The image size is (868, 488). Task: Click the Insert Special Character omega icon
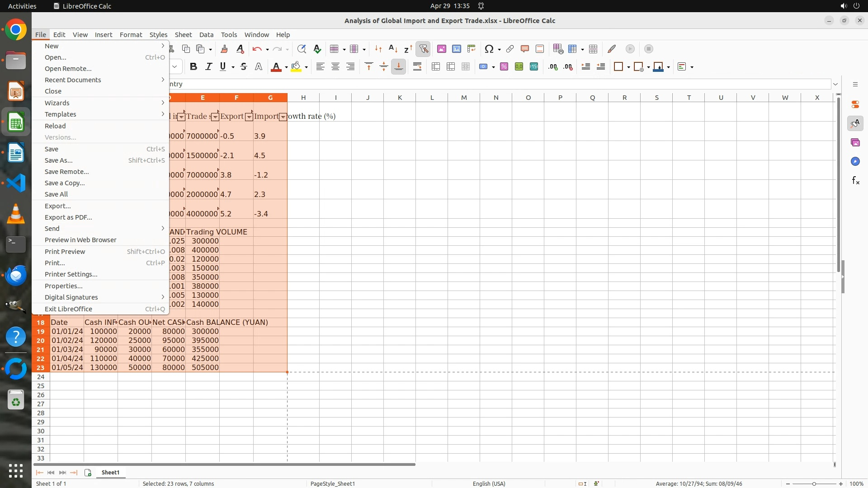[489, 49]
